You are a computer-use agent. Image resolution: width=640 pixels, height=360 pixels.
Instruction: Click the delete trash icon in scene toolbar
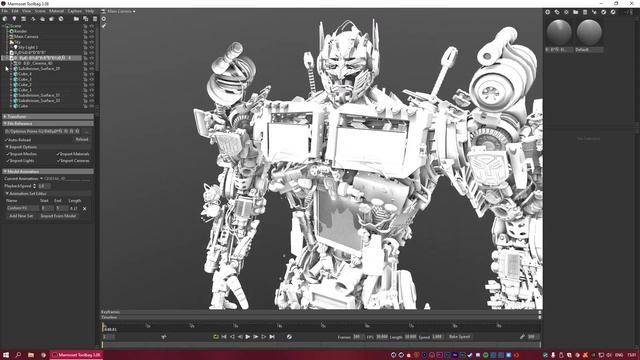[95, 19]
